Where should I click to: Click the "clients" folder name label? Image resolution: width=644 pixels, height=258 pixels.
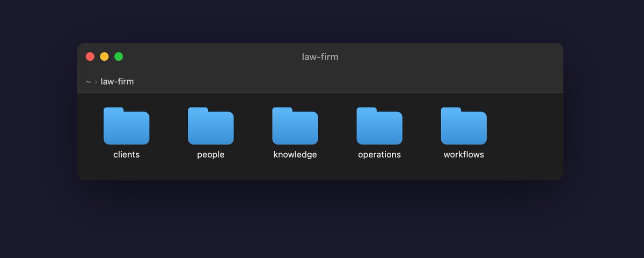[126, 155]
